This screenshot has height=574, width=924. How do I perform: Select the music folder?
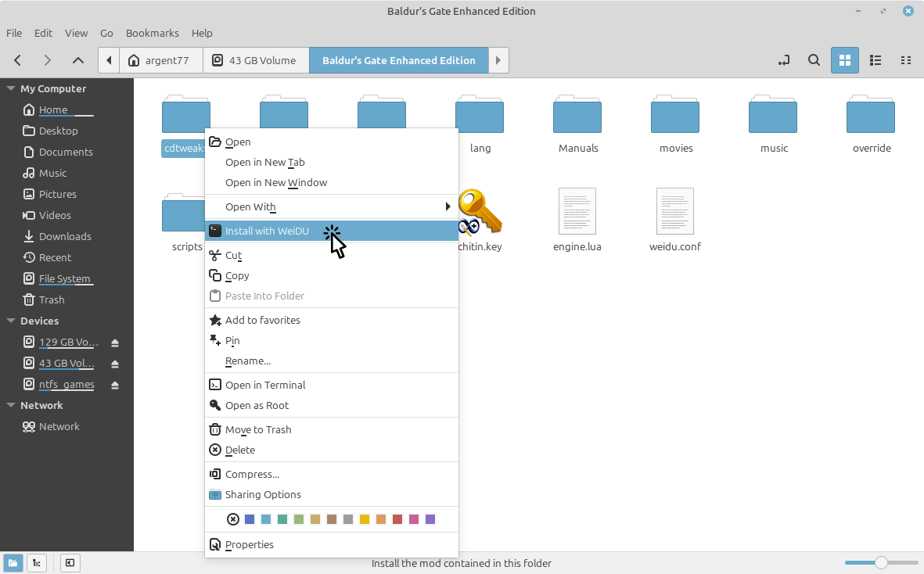pos(773,124)
